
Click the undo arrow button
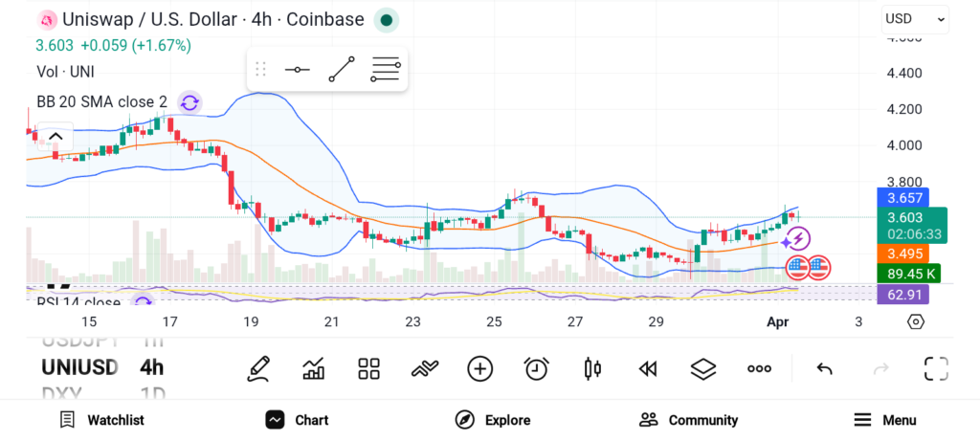[x=824, y=368]
